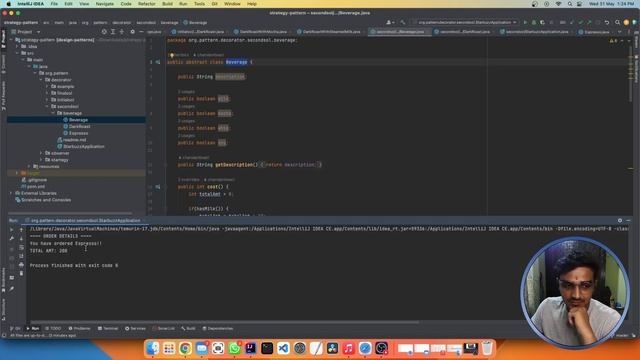The image size is (640, 360).
Task: Open the user account dropdown in toolbar
Action: [x=389, y=22]
